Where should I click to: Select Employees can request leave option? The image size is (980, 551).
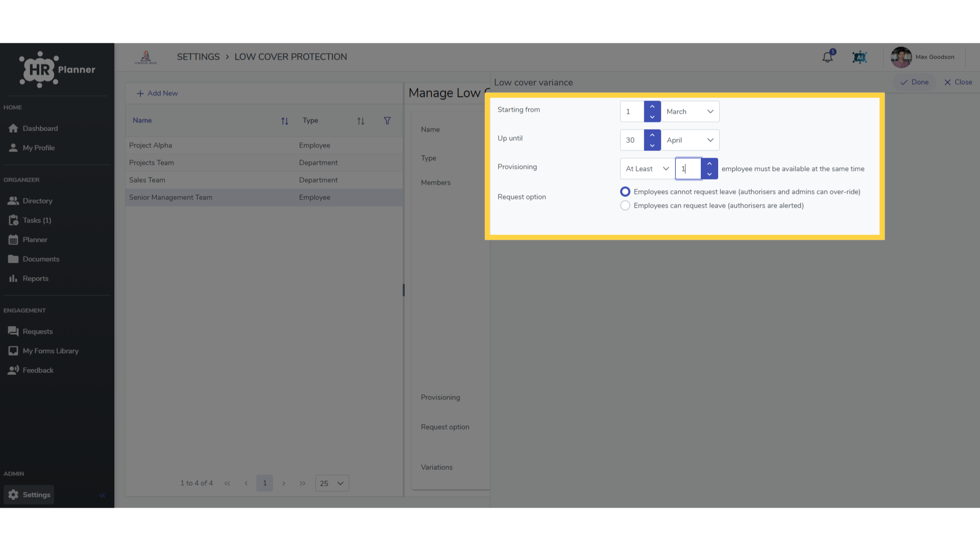coord(625,206)
